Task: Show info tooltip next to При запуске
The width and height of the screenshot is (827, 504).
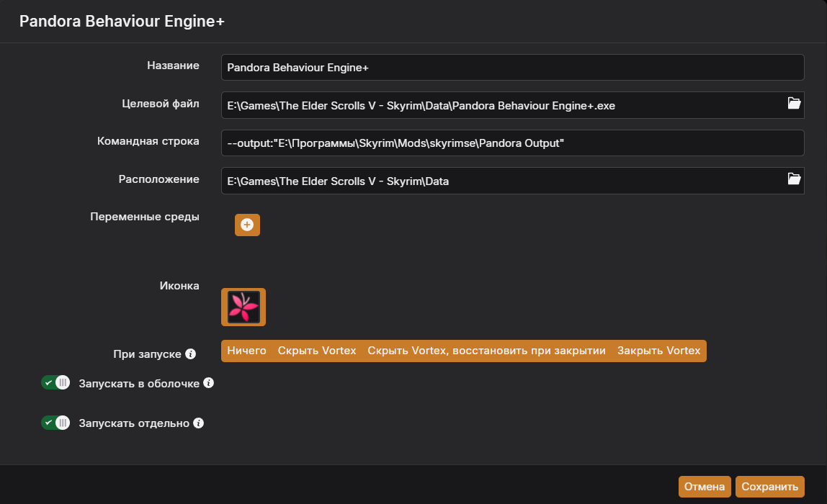Action: pos(190,354)
